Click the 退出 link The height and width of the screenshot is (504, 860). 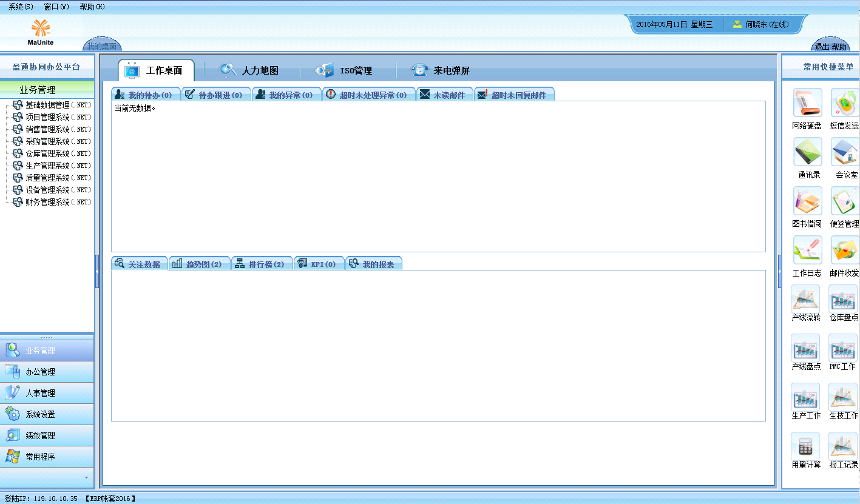822,47
